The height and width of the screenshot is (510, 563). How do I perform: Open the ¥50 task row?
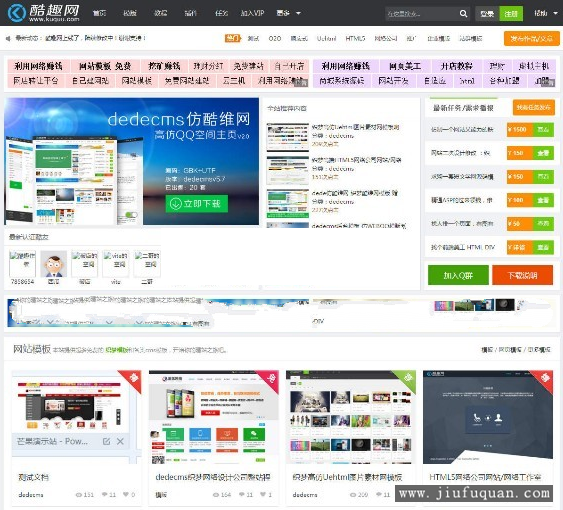(492, 223)
